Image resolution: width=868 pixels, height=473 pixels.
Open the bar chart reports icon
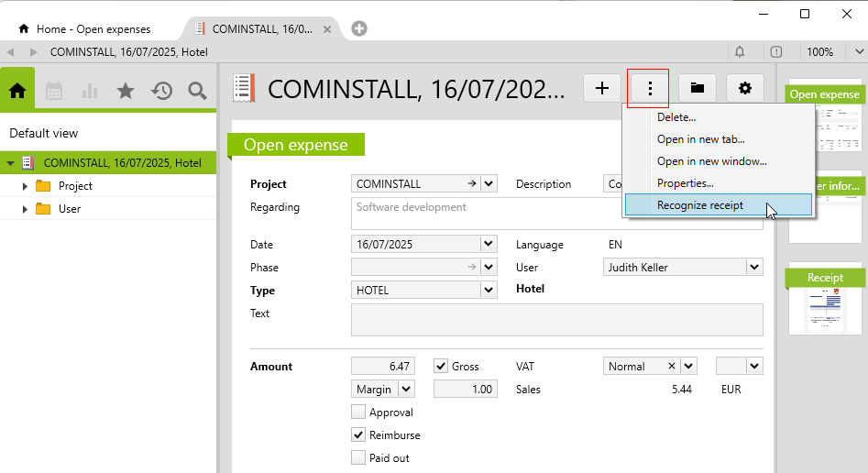click(x=90, y=90)
